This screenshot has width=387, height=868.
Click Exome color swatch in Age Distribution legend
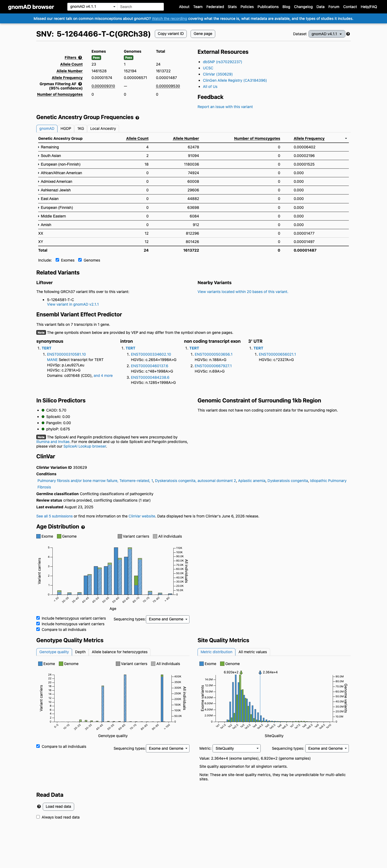tap(38, 537)
